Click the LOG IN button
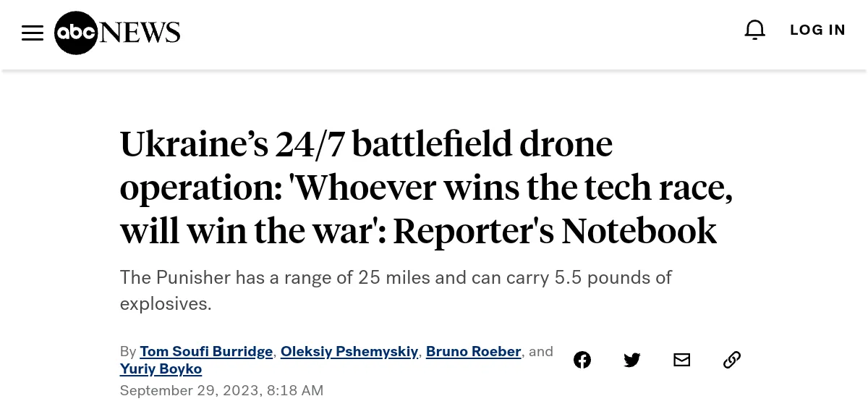Image resolution: width=868 pixels, height=417 pixels. point(817,30)
